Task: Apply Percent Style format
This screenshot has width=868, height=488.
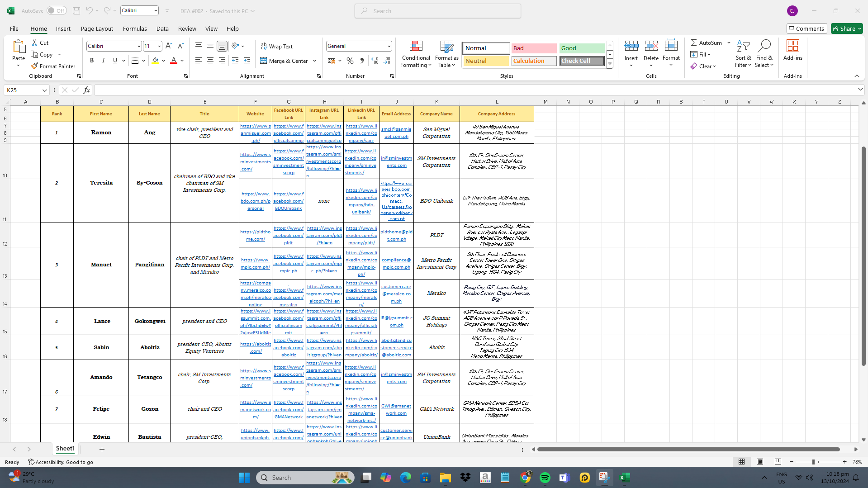Action: pos(350,61)
